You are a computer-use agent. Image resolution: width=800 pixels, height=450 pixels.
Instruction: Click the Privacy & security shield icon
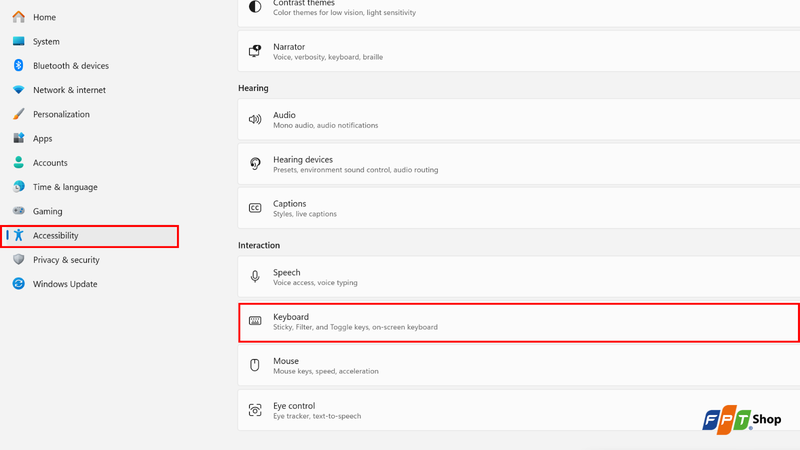(19, 259)
